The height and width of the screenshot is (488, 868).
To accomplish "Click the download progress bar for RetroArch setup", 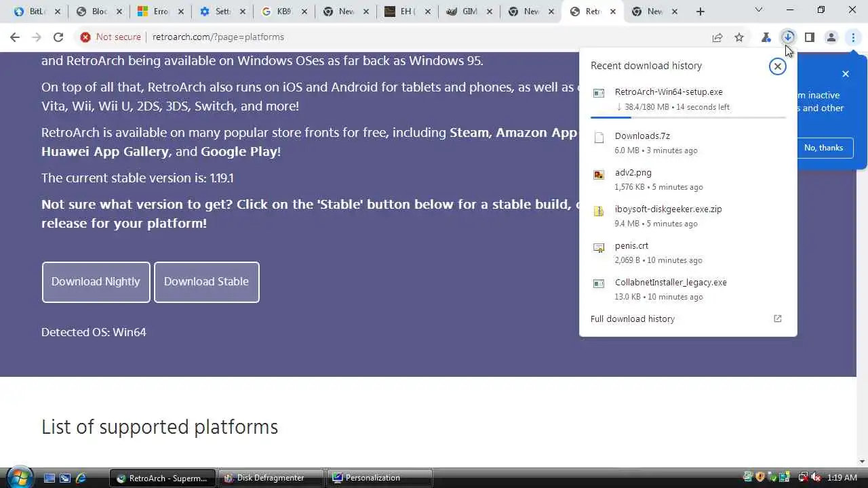I will coord(688,117).
